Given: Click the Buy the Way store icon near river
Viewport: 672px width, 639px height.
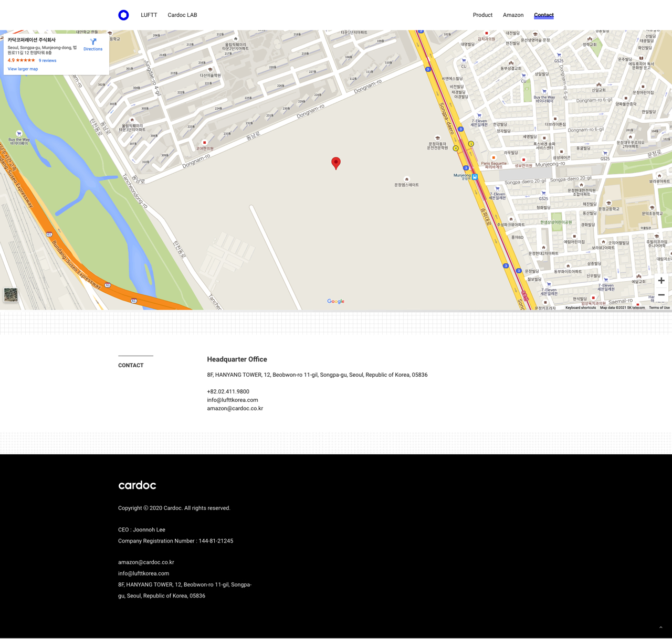Looking at the screenshot, I should point(19,134).
